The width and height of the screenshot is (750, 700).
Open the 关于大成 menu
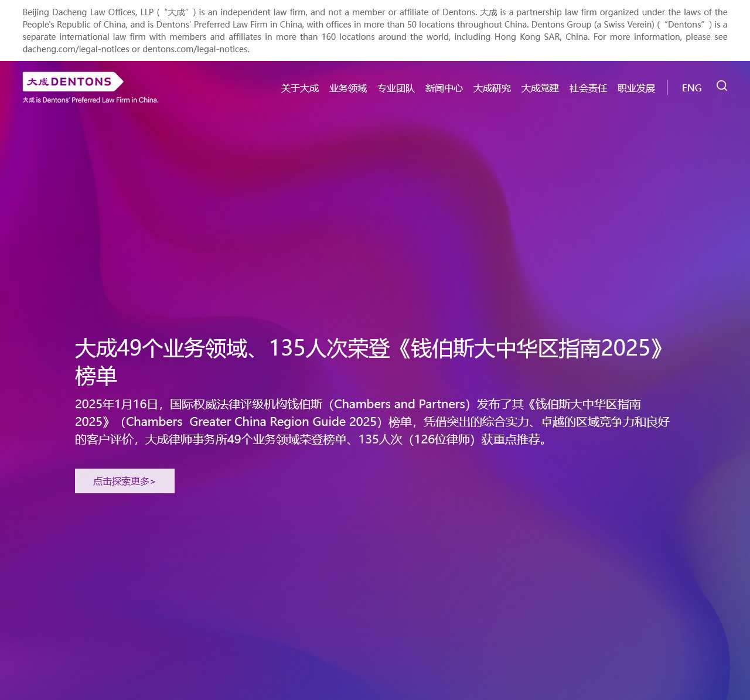click(299, 88)
